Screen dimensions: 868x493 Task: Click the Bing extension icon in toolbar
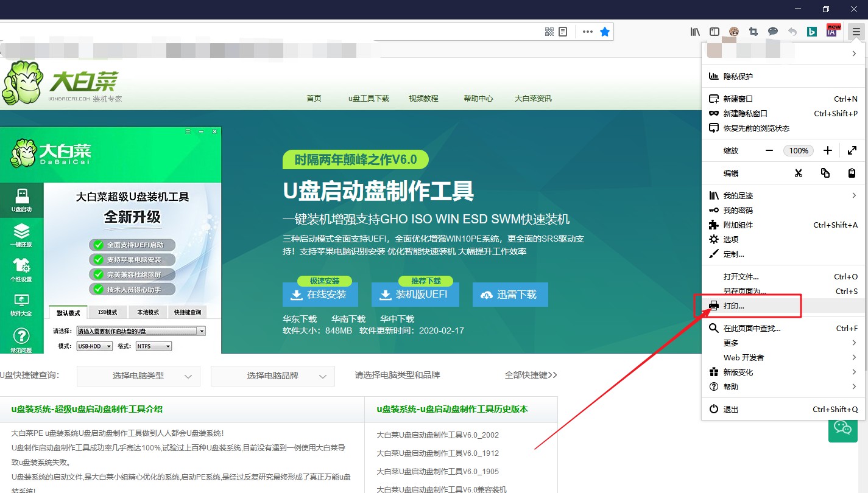click(811, 31)
